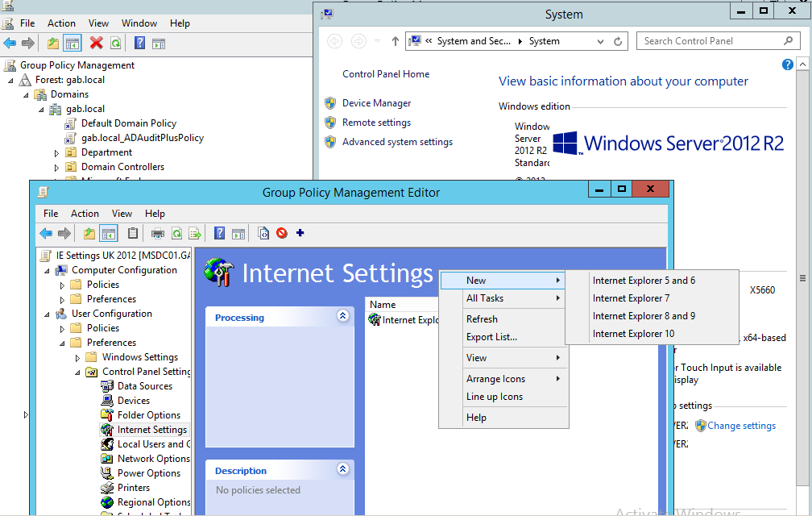Screen dimensions: 812x516
Task: Open Device Manager link in System window
Action: click(x=376, y=103)
